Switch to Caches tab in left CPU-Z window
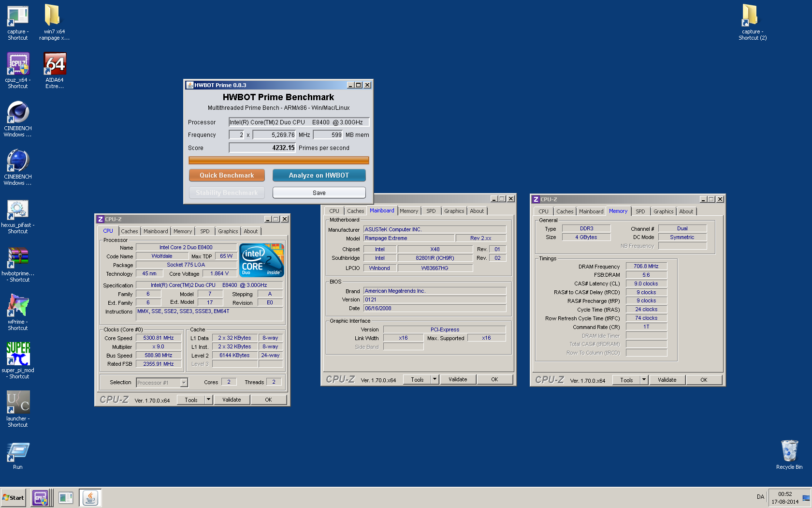The width and height of the screenshot is (812, 508). [x=130, y=231]
